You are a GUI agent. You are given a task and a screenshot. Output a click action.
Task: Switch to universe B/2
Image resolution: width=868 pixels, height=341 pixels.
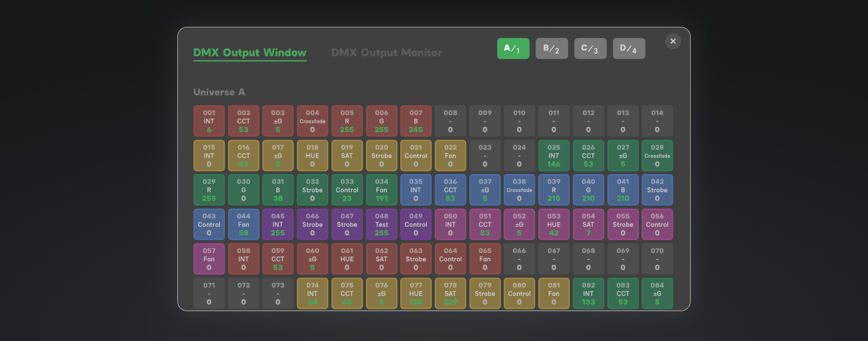click(552, 48)
